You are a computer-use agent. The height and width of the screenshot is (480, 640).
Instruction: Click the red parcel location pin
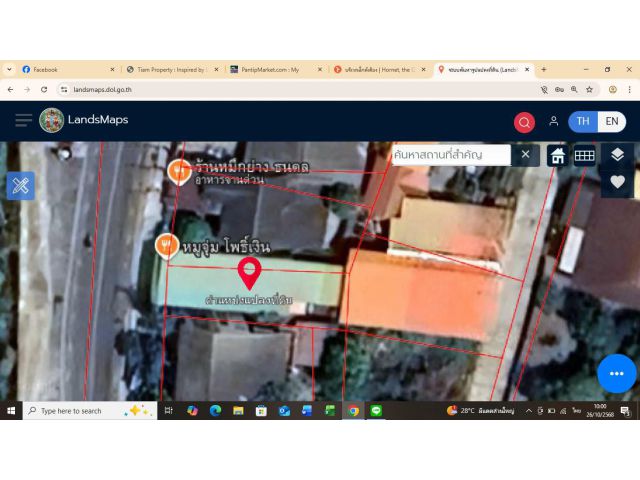[249, 272]
